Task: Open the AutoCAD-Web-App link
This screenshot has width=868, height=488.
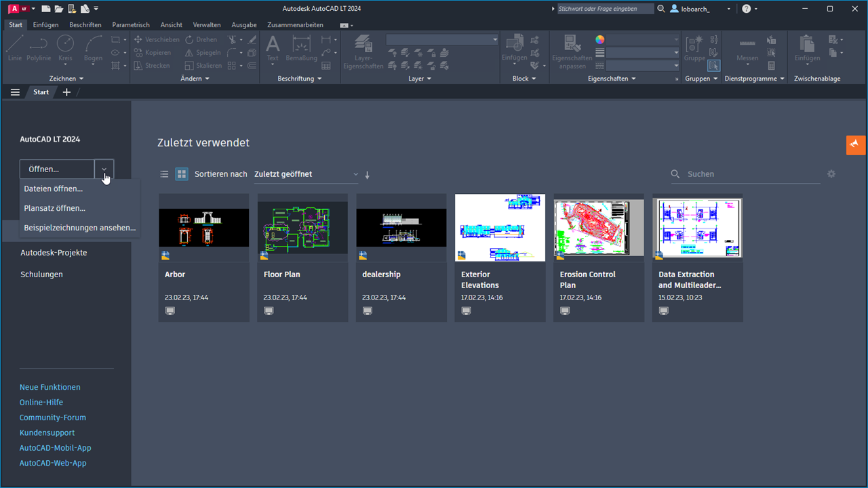Action: click(53, 463)
